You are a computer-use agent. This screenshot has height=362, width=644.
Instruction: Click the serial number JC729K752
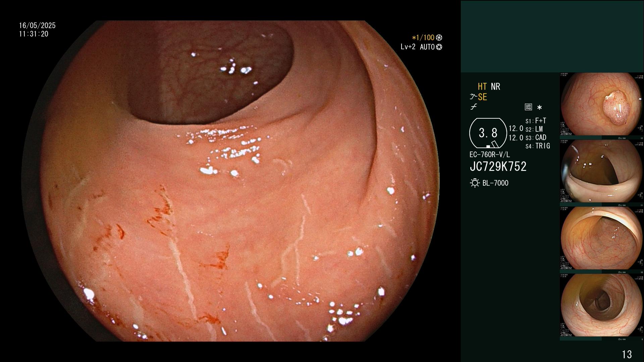[498, 167]
